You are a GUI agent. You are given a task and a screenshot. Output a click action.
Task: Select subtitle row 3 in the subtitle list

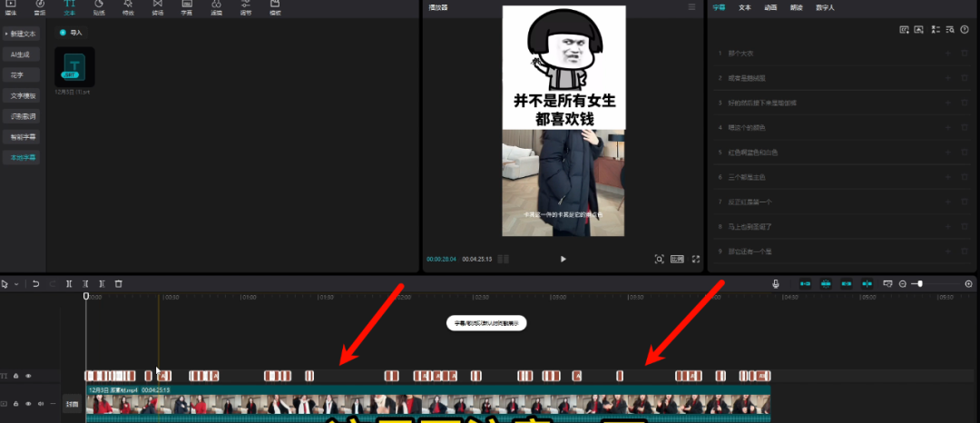(x=843, y=103)
